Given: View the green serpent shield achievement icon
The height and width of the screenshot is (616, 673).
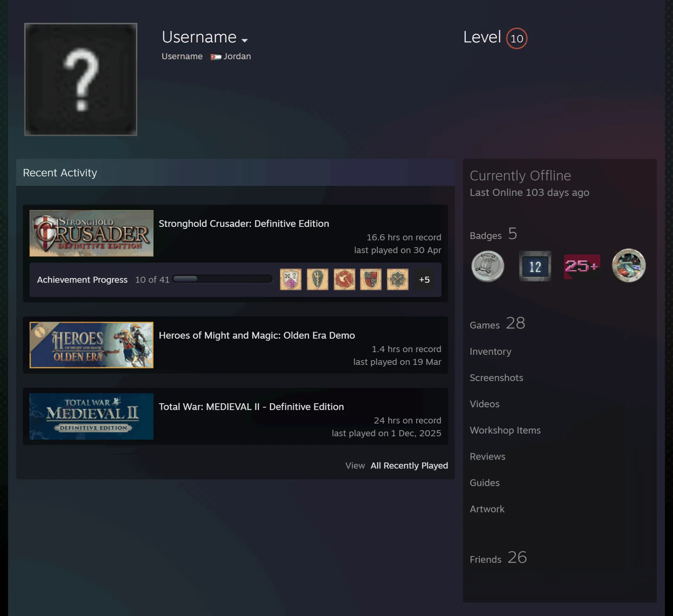Looking at the screenshot, I should [318, 279].
